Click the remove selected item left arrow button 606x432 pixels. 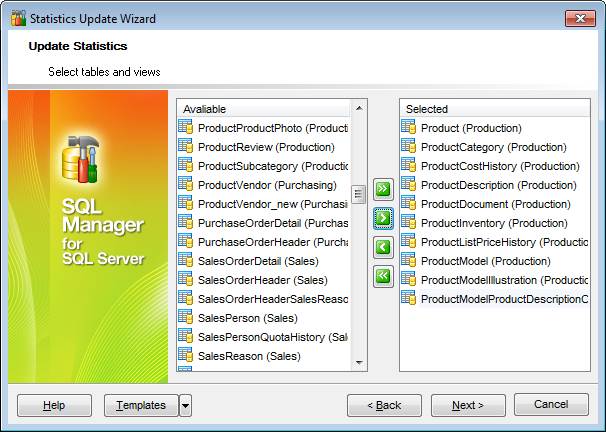click(x=383, y=247)
